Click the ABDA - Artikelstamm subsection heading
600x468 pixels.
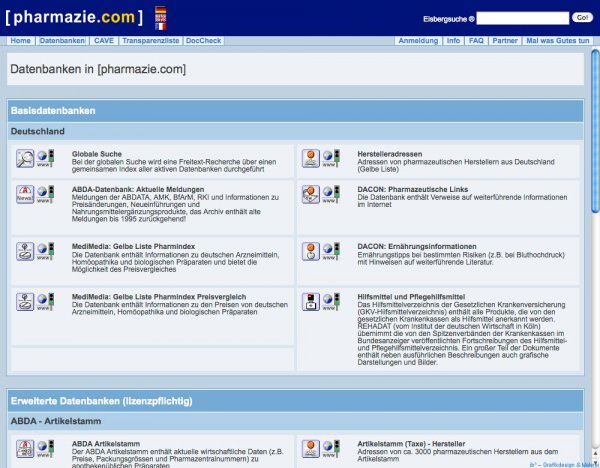[x=56, y=421]
